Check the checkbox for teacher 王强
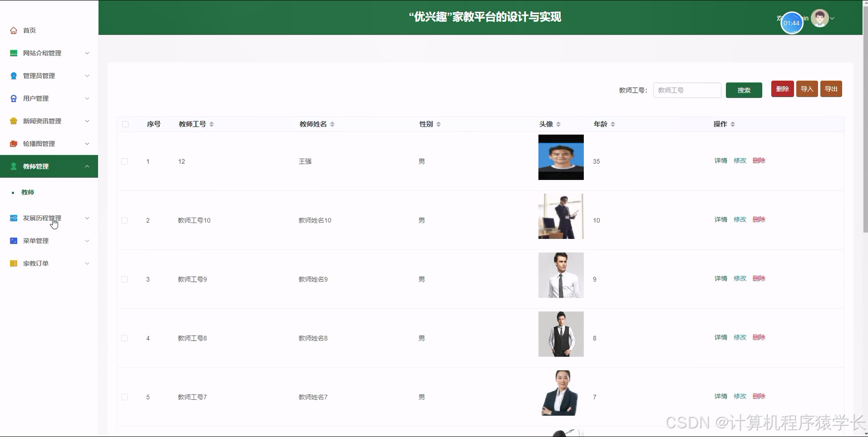Viewport: 868px width, 437px height. pos(125,161)
